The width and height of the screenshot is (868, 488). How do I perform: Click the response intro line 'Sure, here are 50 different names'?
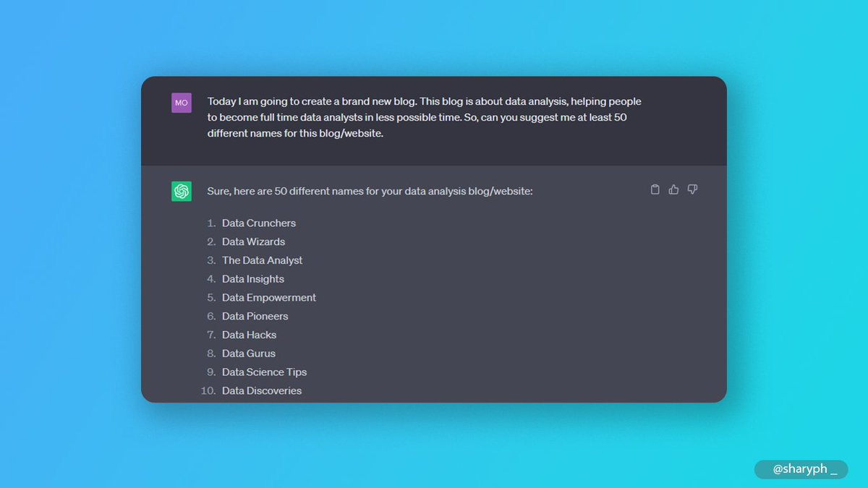(370, 191)
